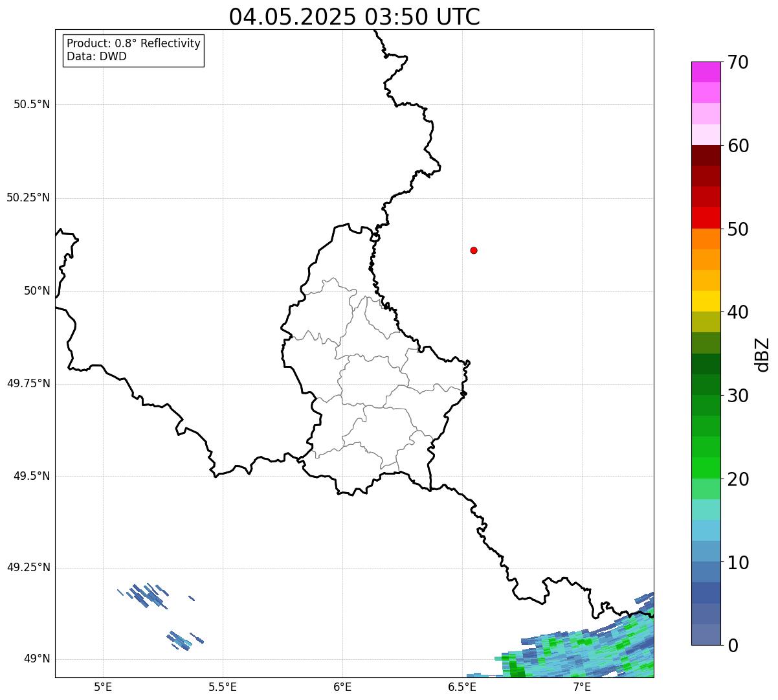Image resolution: width=778 pixels, height=700 pixels.
Task: Click the 10 tick on the colorbar
Action: click(x=738, y=562)
